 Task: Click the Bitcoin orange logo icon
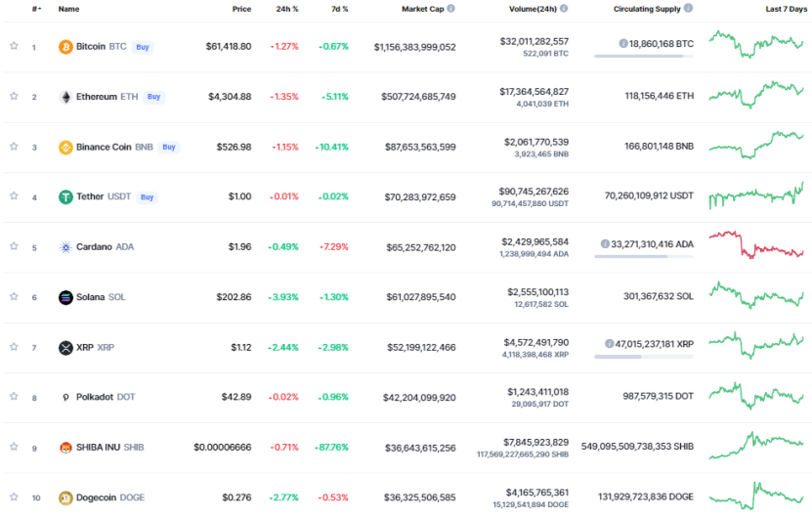pos(65,47)
